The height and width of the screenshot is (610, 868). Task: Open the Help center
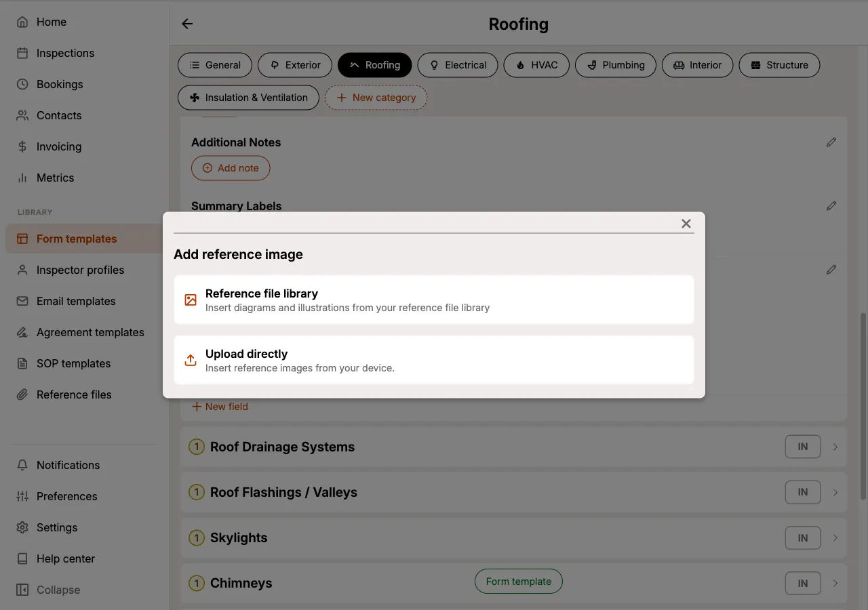click(x=84, y=558)
